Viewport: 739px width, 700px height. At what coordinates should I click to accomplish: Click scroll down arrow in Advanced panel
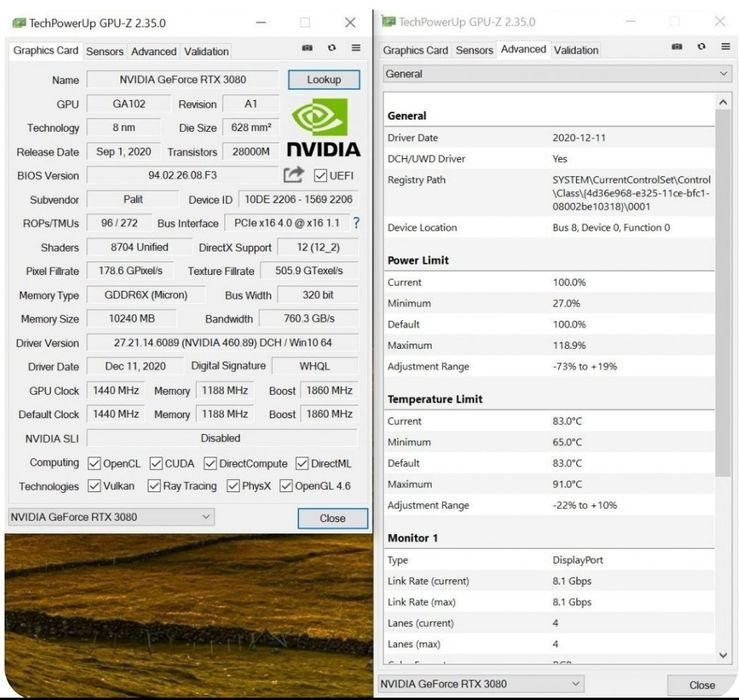point(723,655)
